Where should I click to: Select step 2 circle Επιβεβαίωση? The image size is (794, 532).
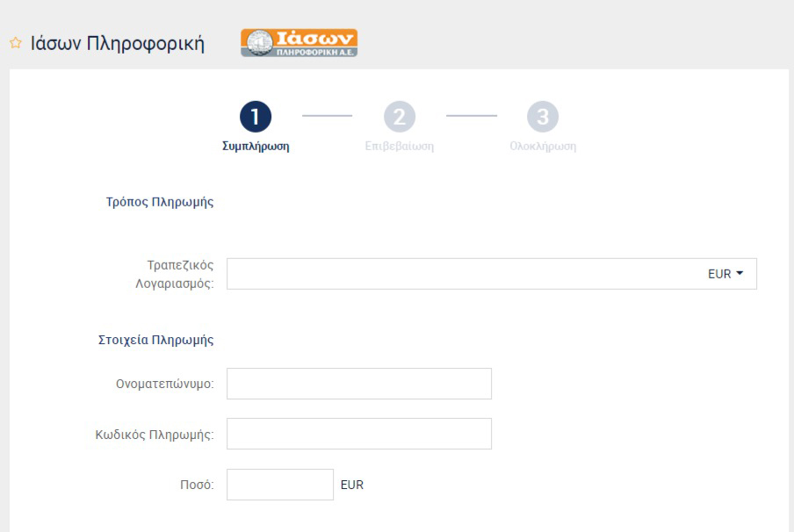coord(400,117)
